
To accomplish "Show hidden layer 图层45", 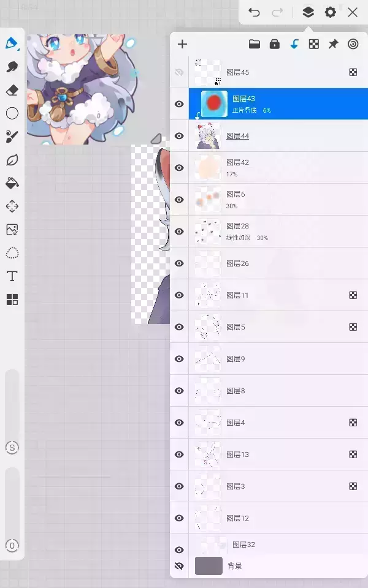I will (x=179, y=72).
